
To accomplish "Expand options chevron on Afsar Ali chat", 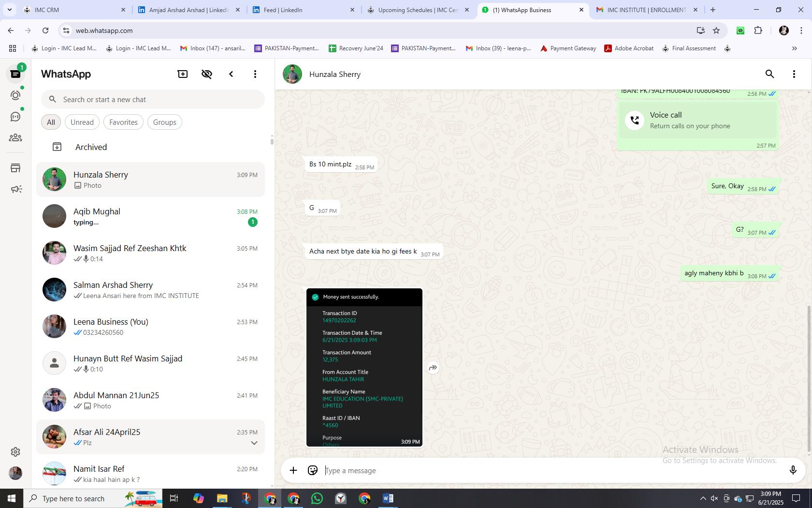I will pyautogui.click(x=254, y=443).
